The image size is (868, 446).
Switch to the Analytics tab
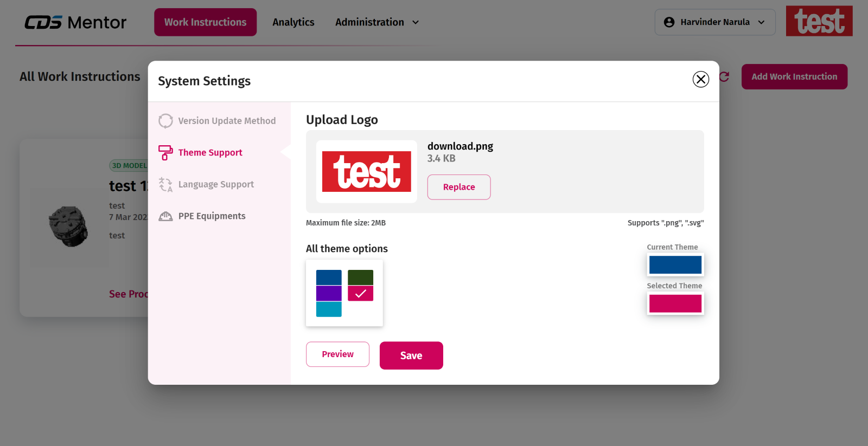[x=293, y=22]
